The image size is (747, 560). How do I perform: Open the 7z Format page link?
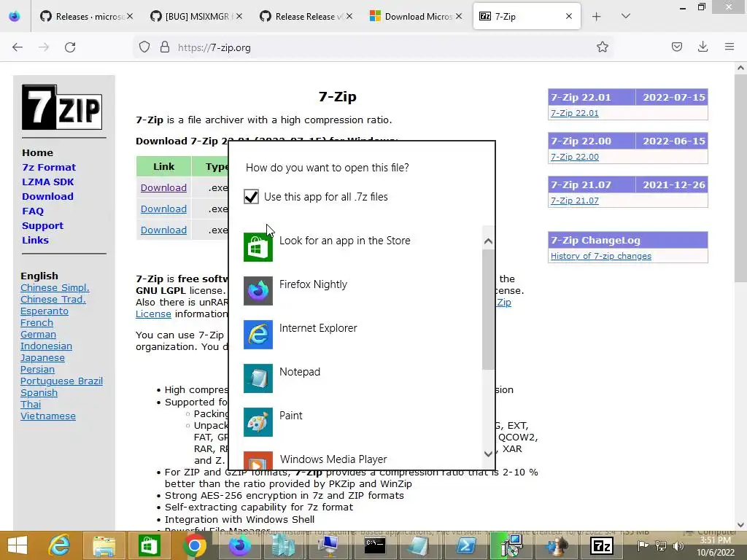coord(49,167)
